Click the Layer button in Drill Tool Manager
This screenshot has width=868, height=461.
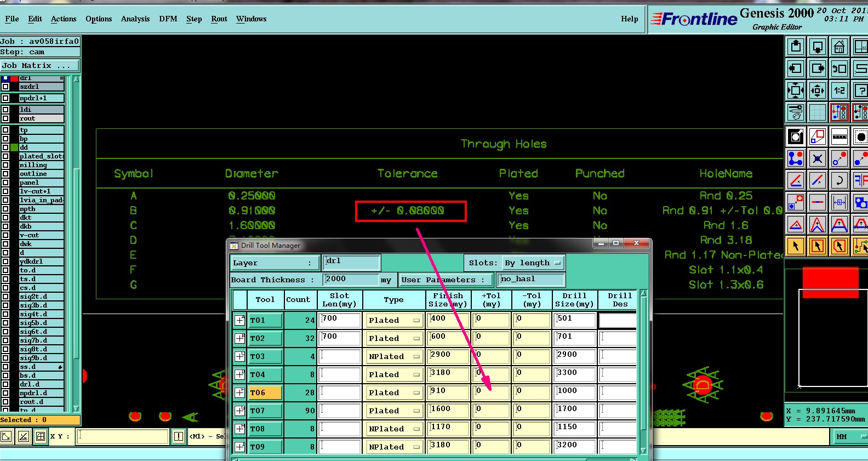pyautogui.click(x=275, y=263)
